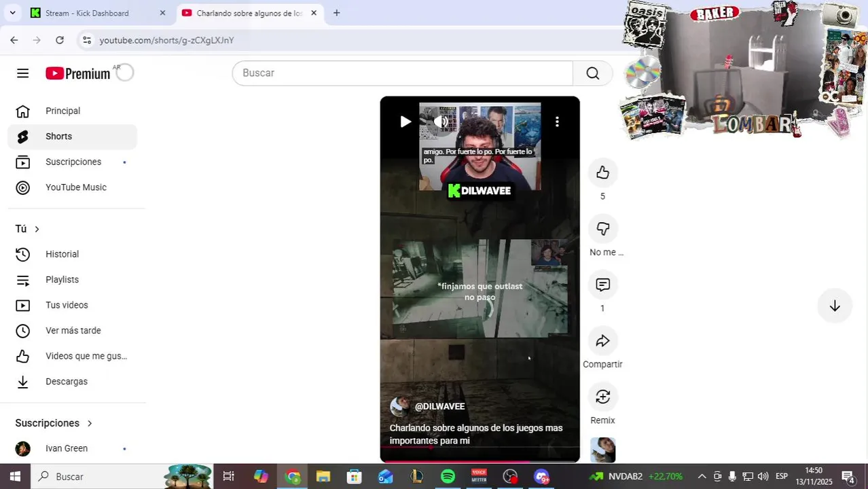
Task: View site information icon in address bar
Action: (x=87, y=40)
